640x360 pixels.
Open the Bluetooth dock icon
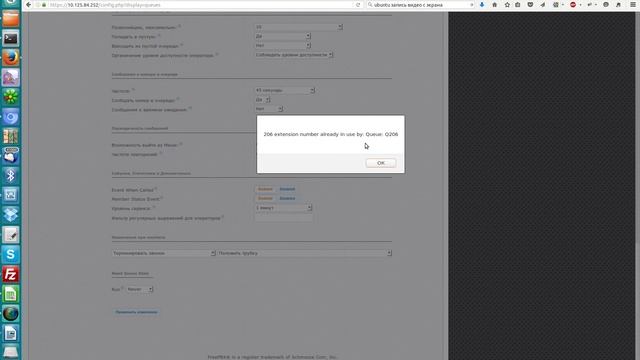11,176
